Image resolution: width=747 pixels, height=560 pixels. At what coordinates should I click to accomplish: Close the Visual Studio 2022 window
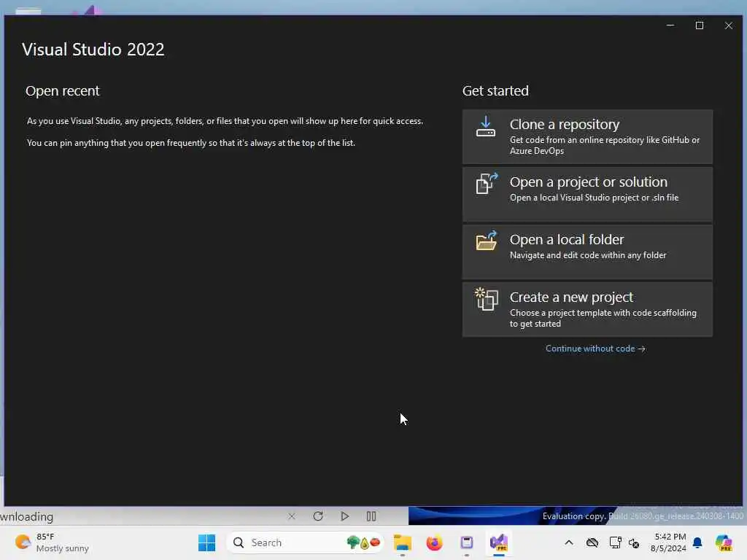(729, 26)
